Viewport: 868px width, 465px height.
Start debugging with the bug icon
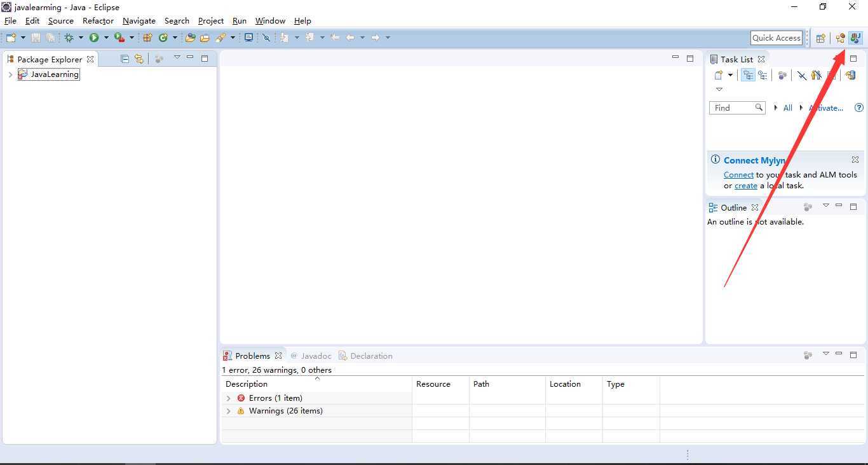click(x=69, y=38)
